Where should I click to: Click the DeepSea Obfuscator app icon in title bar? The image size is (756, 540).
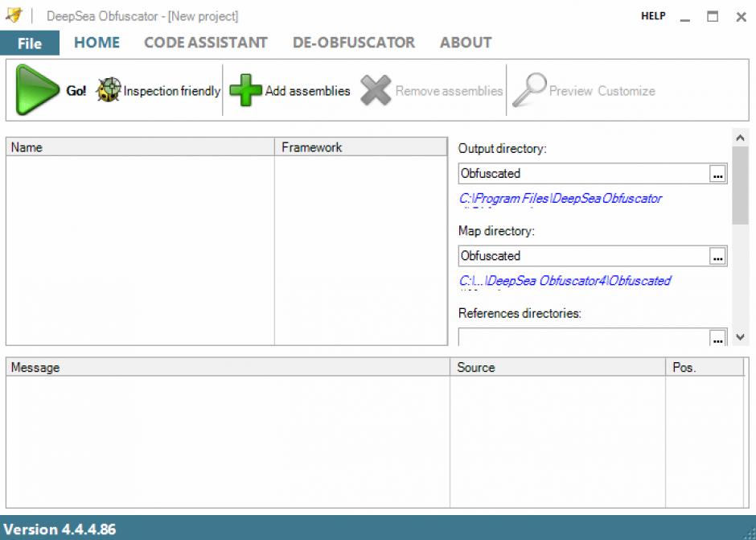(14, 15)
